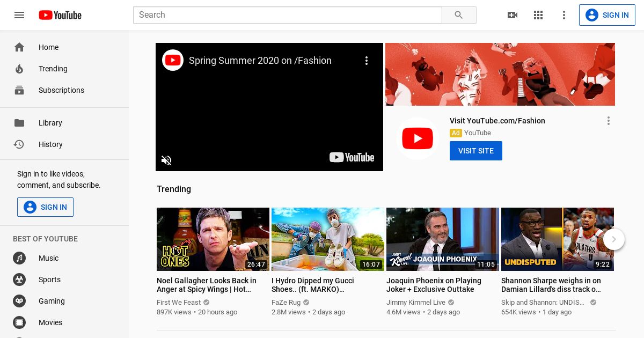Screen dimensions: 644x338
Task: Click the header SIGN IN button
Action: (607, 15)
